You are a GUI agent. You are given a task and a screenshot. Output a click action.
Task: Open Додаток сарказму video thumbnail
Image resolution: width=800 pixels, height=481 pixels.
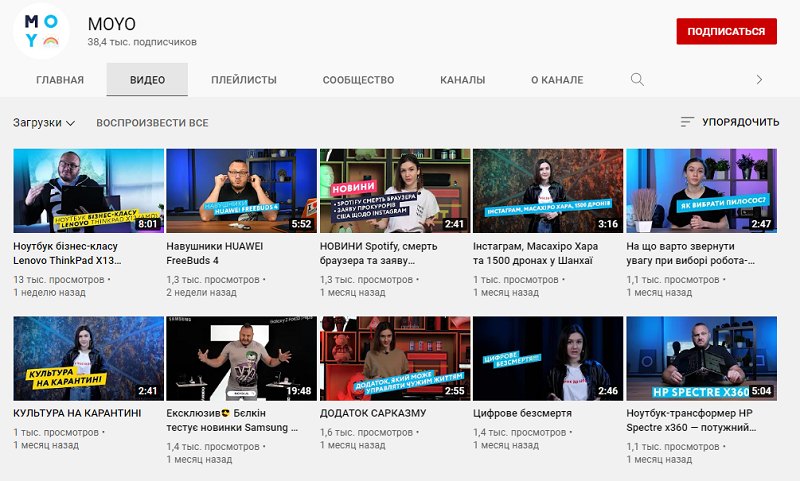coord(395,359)
